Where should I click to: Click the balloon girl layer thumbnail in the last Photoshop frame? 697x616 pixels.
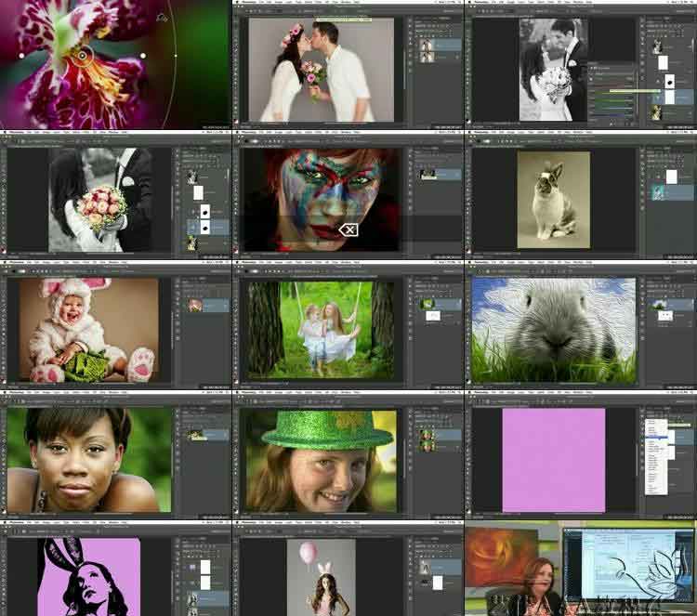click(426, 567)
